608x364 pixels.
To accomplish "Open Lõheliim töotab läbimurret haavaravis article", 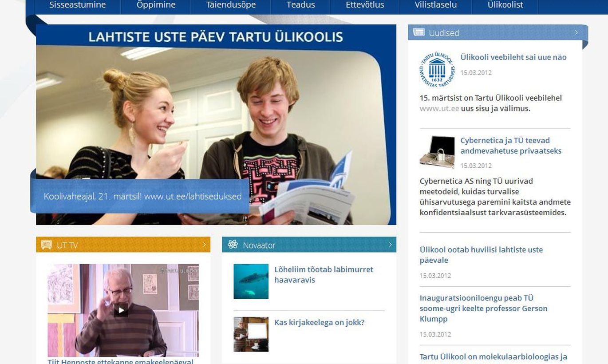I will 324,275.
